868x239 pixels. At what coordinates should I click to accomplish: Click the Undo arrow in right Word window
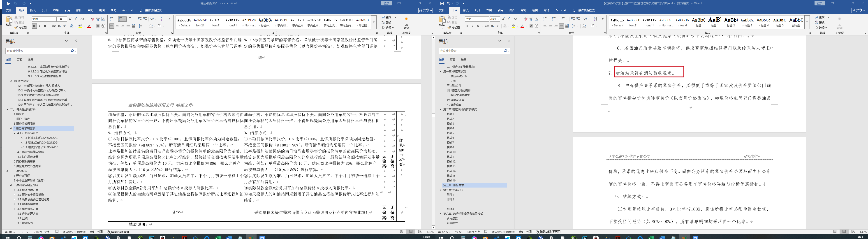tap(449, 3)
